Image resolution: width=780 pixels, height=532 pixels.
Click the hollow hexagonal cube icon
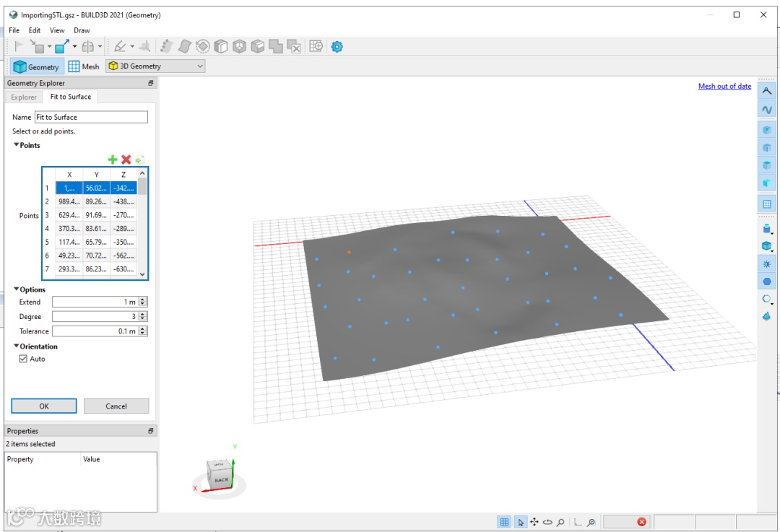(239, 47)
